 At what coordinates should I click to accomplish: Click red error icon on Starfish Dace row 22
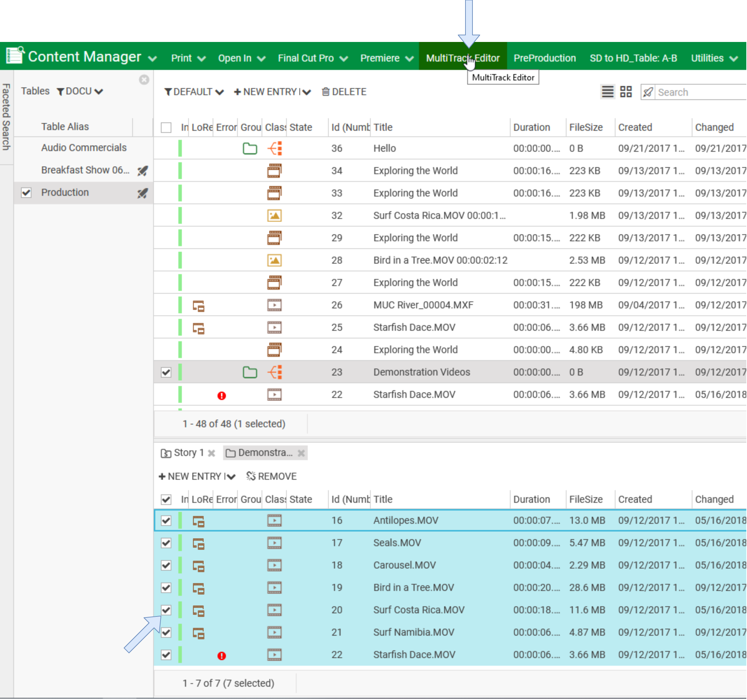[x=222, y=396]
